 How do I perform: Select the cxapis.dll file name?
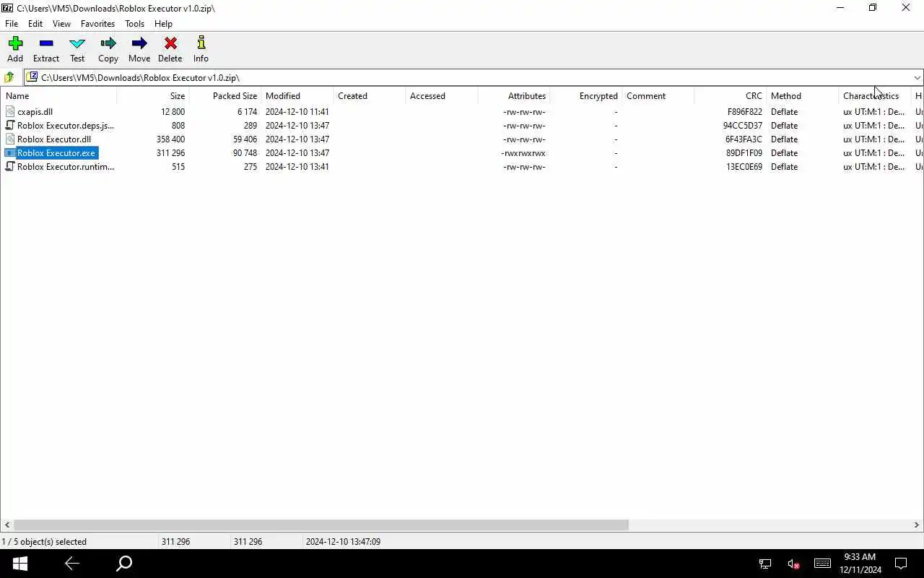click(35, 111)
